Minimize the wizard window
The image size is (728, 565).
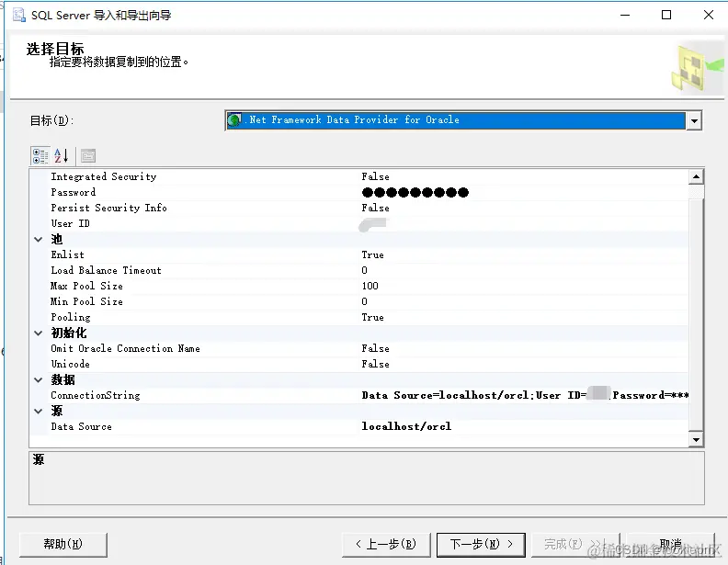point(625,15)
